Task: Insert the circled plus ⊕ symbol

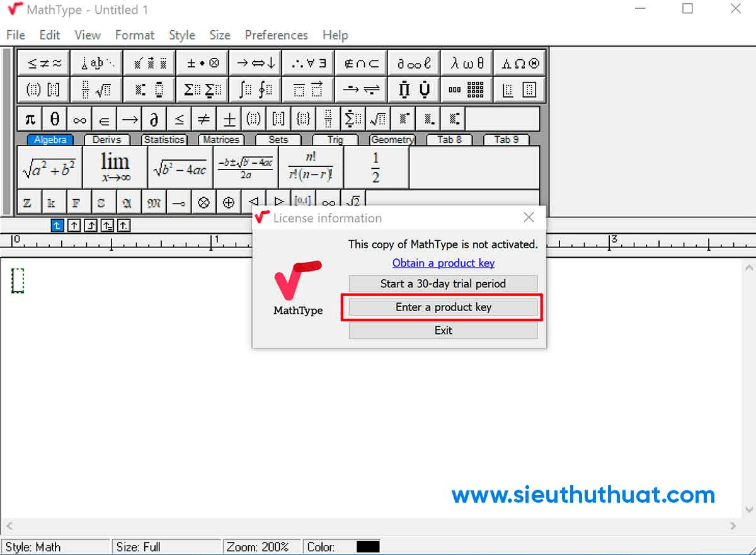Action: point(229,202)
